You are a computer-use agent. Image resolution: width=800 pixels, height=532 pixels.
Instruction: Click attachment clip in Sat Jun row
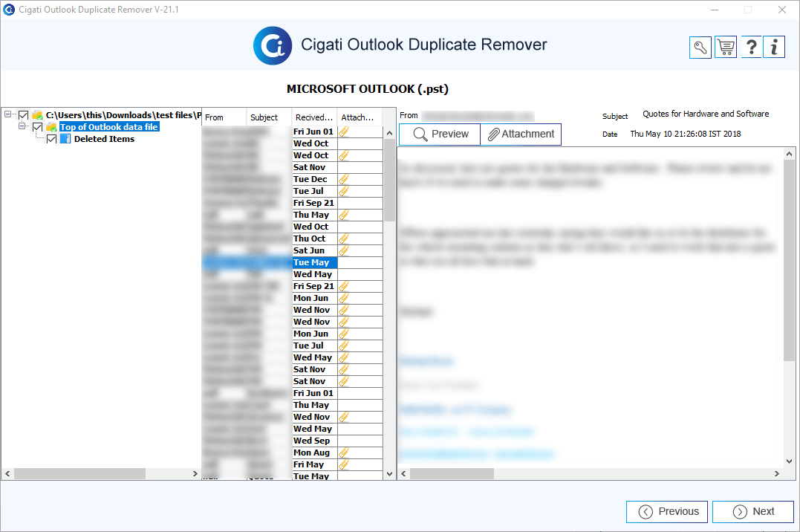[x=345, y=250]
